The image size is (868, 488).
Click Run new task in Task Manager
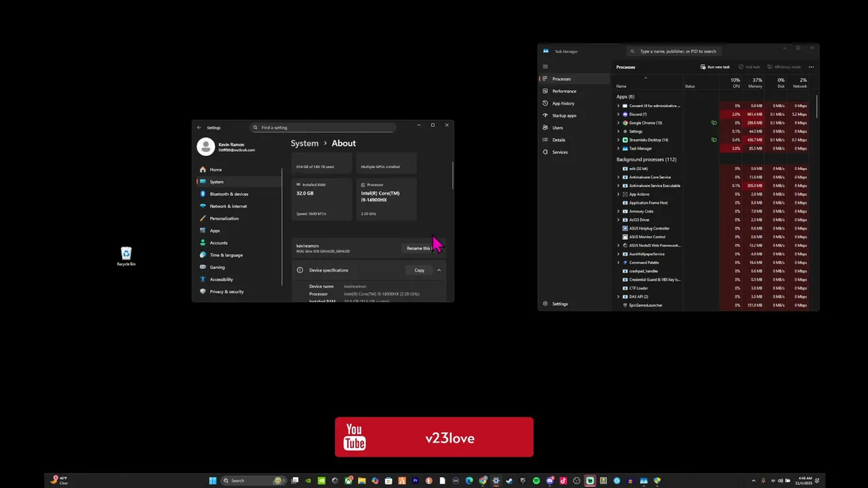pyautogui.click(x=715, y=67)
